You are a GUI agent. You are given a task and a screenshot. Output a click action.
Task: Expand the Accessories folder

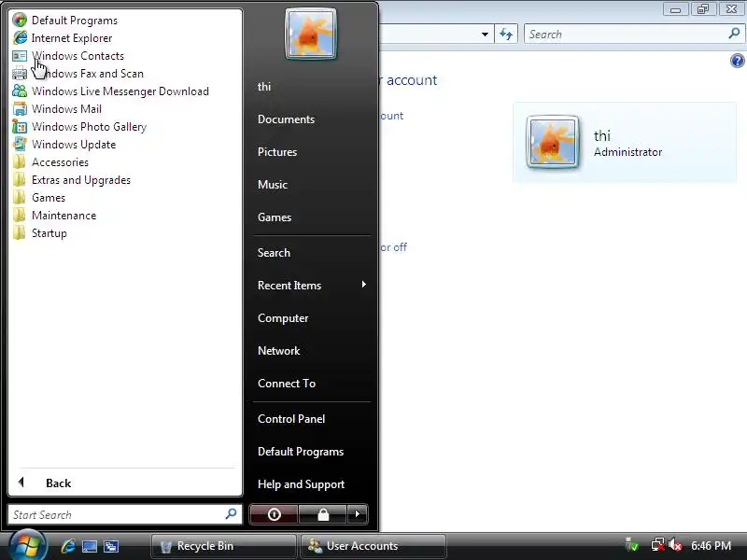click(60, 161)
